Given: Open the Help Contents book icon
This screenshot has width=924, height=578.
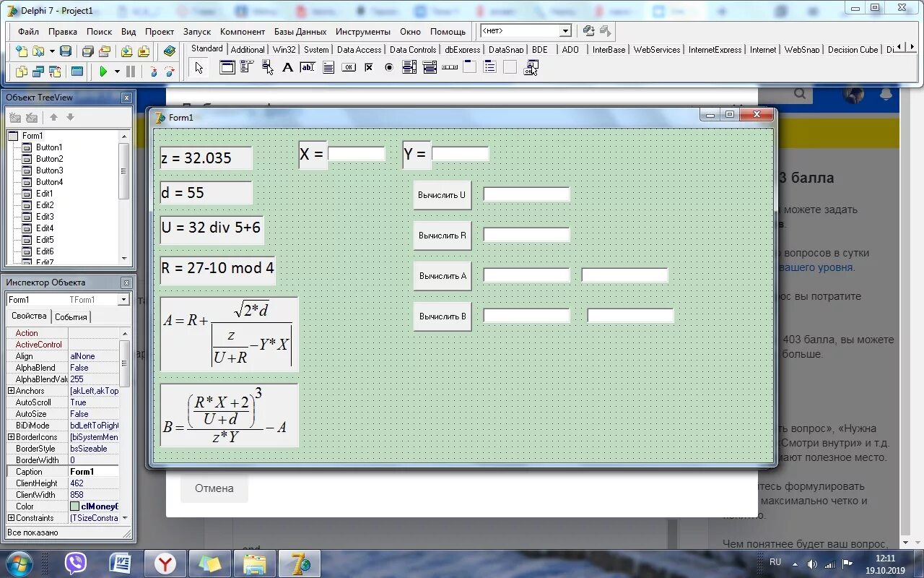Looking at the screenshot, I should click(170, 51).
